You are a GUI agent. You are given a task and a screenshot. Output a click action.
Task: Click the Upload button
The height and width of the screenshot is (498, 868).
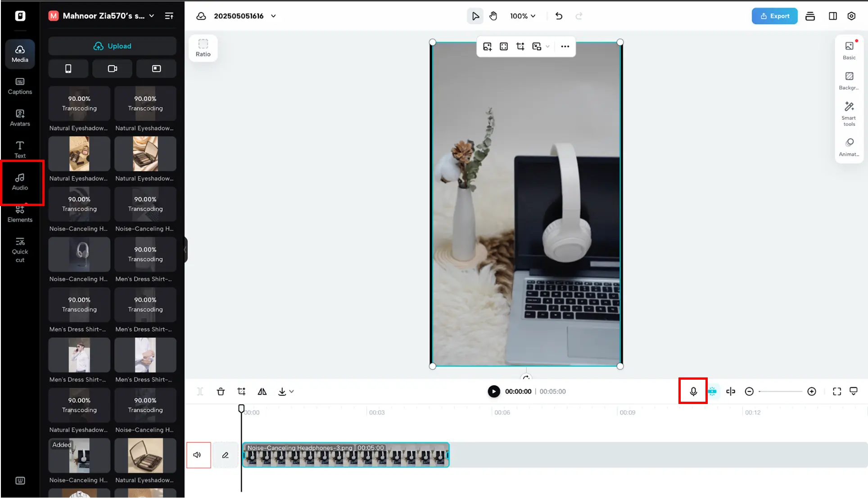coord(113,46)
